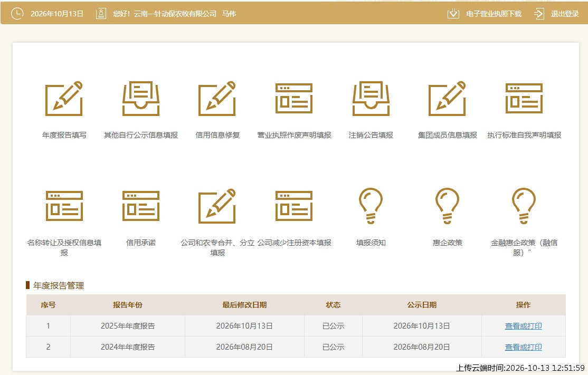The width and height of the screenshot is (588, 375).
Task: Click the 信用承诺 label text
Action: pyautogui.click(x=141, y=243)
